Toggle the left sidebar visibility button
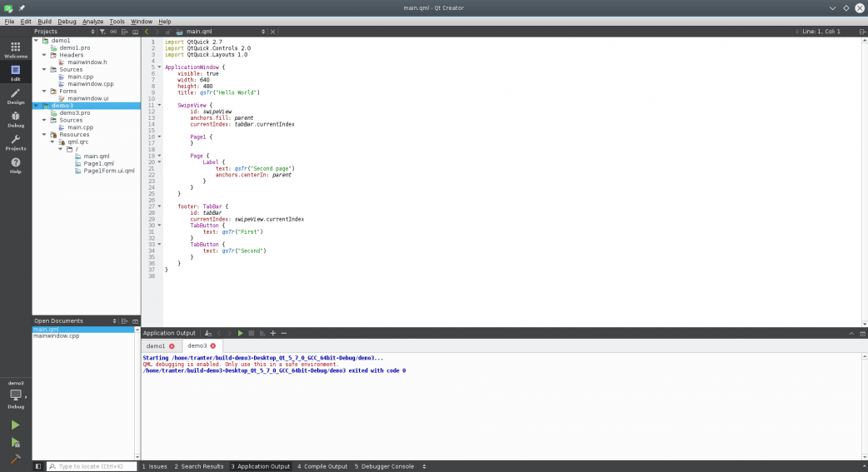The image size is (868, 472). tap(38, 466)
